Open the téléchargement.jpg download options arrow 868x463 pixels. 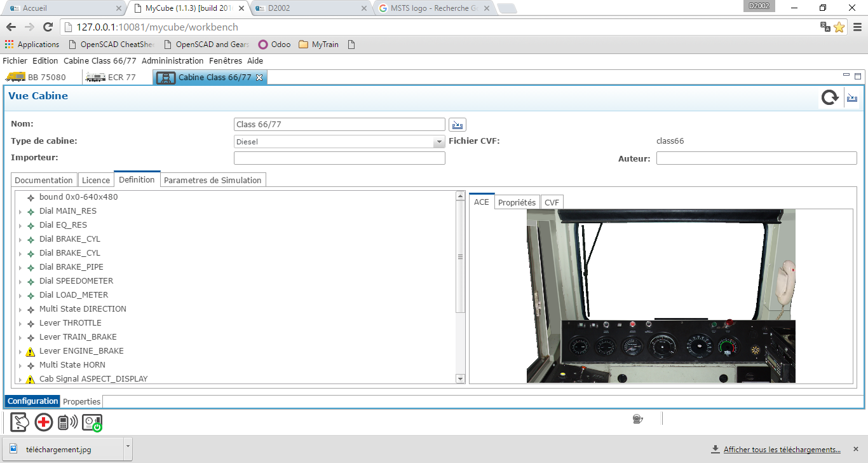128,447
